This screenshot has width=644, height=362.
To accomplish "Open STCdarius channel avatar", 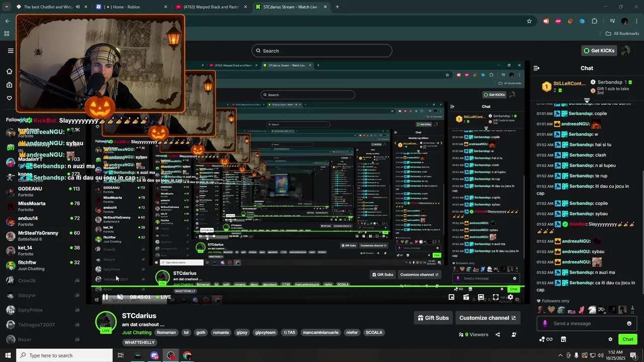I will (106, 322).
